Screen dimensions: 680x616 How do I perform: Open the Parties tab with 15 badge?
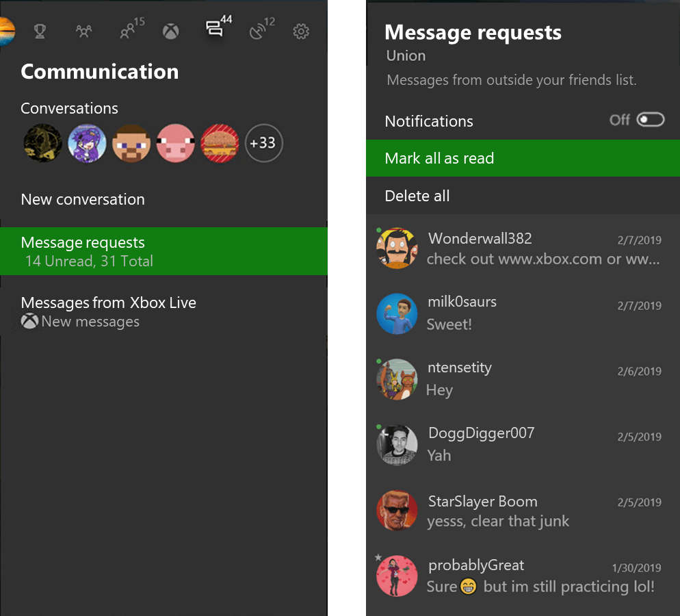[x=132, y=29]
